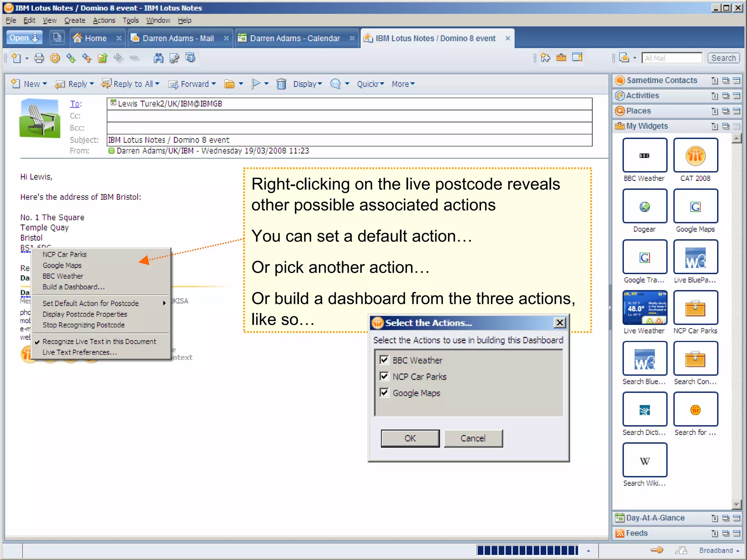Toggle Google Maps checkbox in dialog
747x560 pixels.
click(x=384, y=393)
